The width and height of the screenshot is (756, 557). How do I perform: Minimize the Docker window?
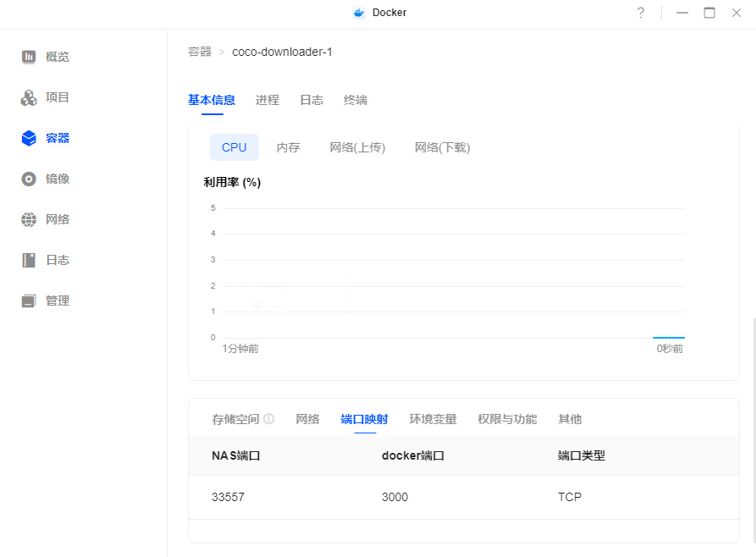(682, 13)
